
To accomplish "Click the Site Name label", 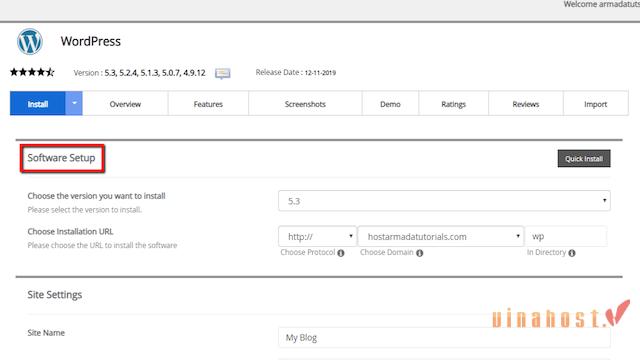I will coord(46,333).
